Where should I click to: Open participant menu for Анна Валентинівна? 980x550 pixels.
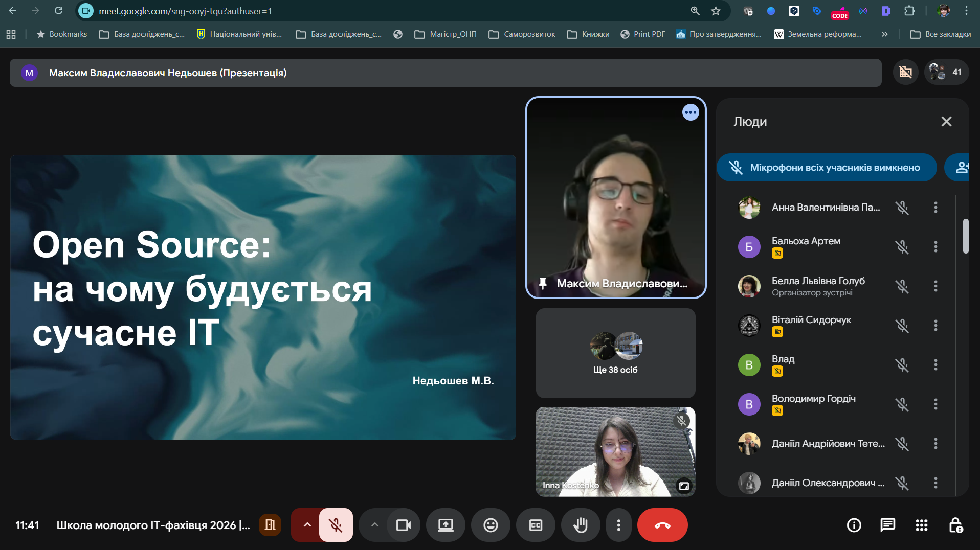[x=936, y=208]
